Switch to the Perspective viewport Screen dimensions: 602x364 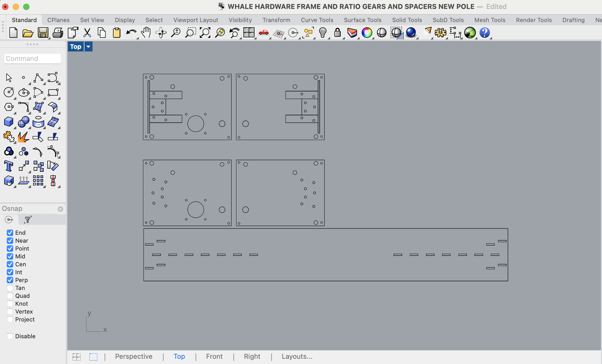coord(134,356)
